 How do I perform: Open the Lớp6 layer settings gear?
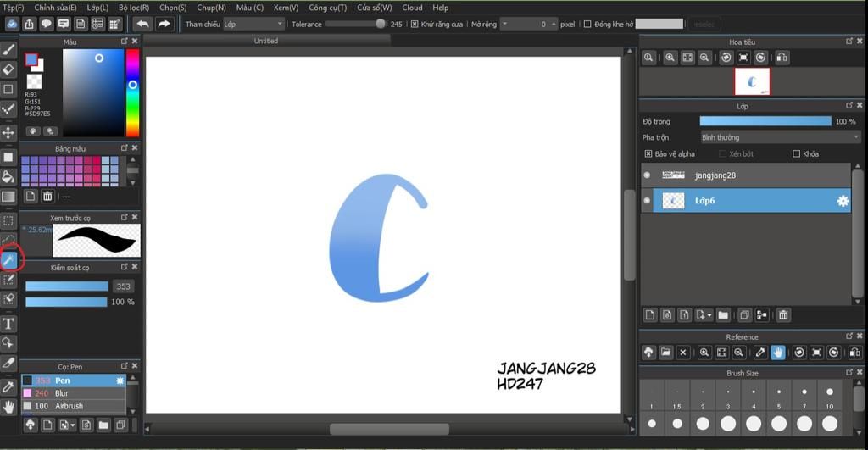tap(843, 201)
